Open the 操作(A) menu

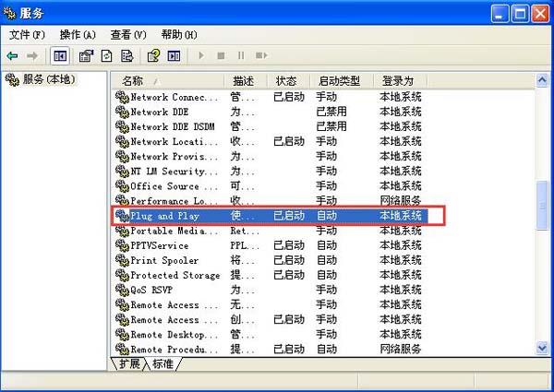click(x=77, y=34)
